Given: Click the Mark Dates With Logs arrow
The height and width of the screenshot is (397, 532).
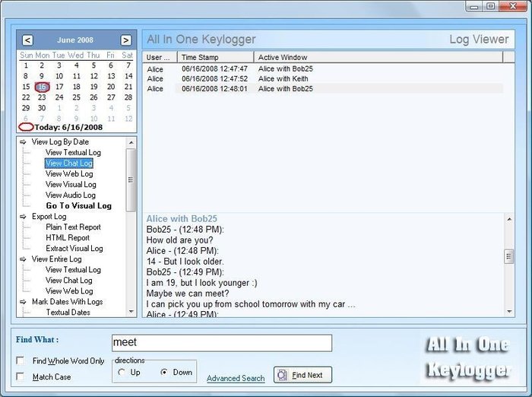Looking at the screenshot, I should (23, 302).
